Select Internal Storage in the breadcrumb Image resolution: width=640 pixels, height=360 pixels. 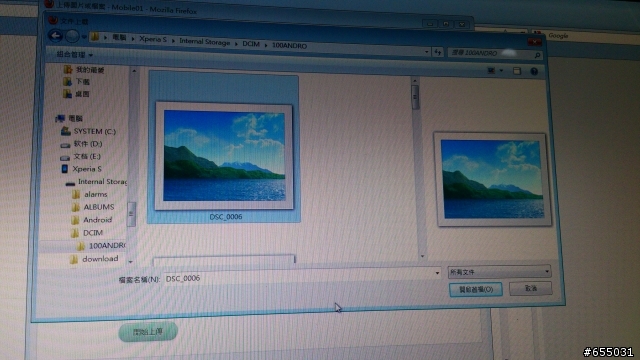tap(204, 42)
